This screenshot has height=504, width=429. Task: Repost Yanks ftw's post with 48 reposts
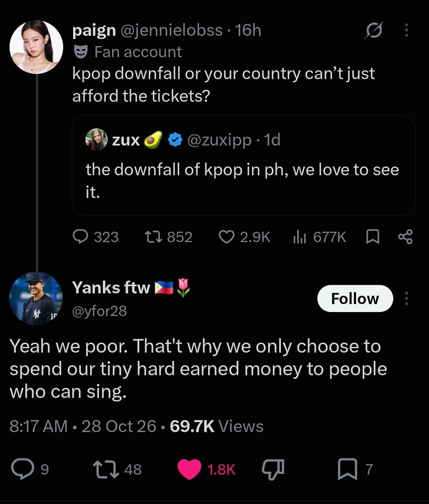117,469
